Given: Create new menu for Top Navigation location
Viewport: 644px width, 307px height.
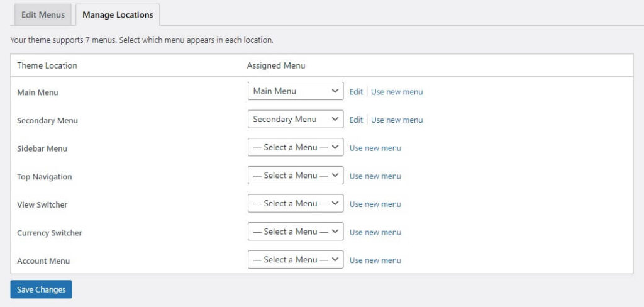Looking at the screenshot, I should [x=375, y=176].
